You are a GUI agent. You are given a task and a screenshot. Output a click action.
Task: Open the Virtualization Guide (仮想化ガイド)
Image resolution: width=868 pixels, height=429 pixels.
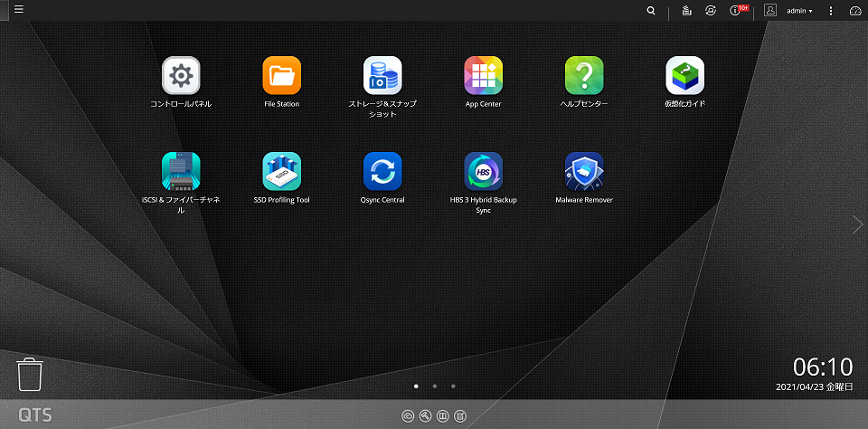tap(684, 75)
